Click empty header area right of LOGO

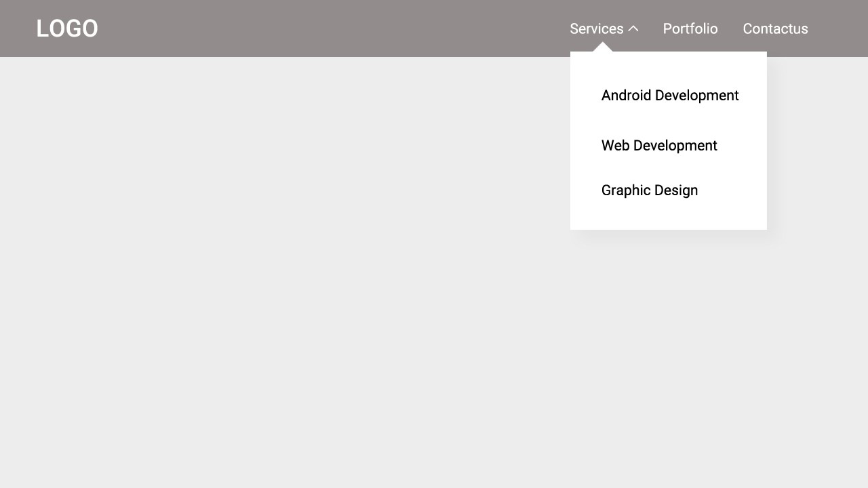point(325,28)
